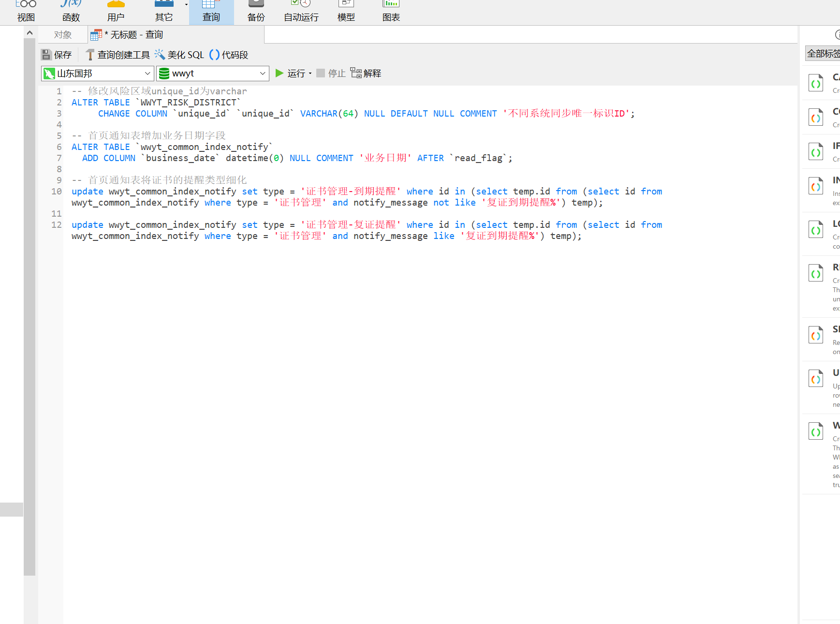Image resolution: width=840 pixels, height=624 pixels.
Task: Click the left panel vertical scrollbar
Action: tap(29, 307)
